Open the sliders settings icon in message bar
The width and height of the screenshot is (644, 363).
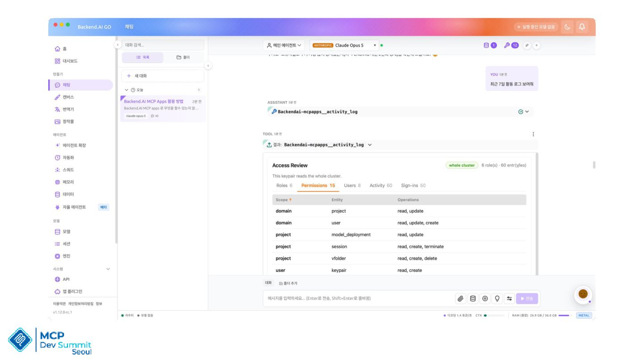click(509, 299)
